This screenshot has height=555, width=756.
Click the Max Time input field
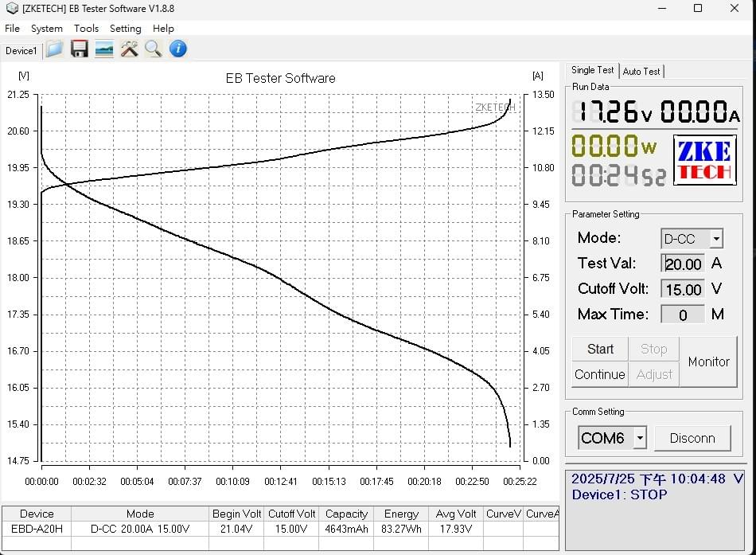683,315
